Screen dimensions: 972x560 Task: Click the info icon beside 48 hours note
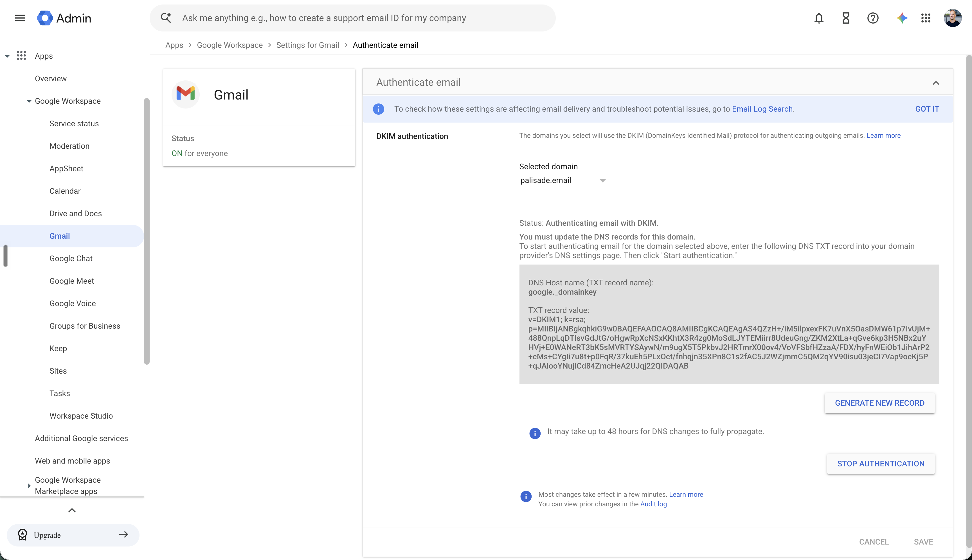534,433
